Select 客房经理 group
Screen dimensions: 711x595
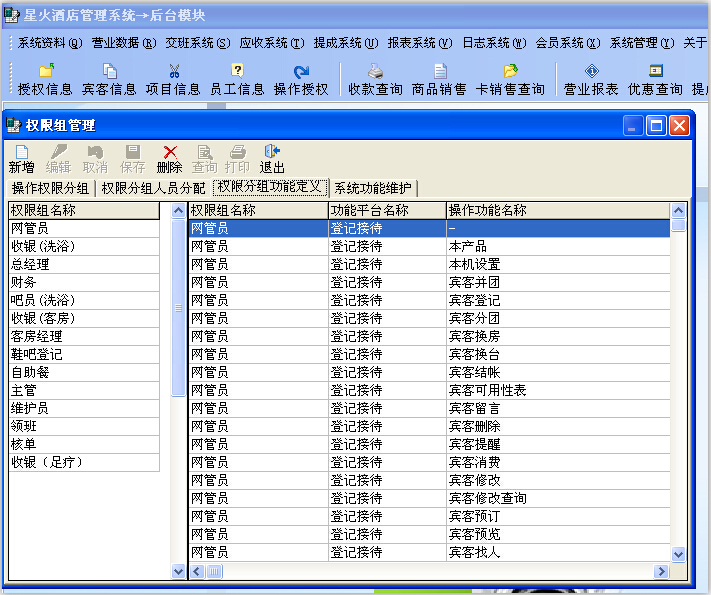click(x=84, y=337)
